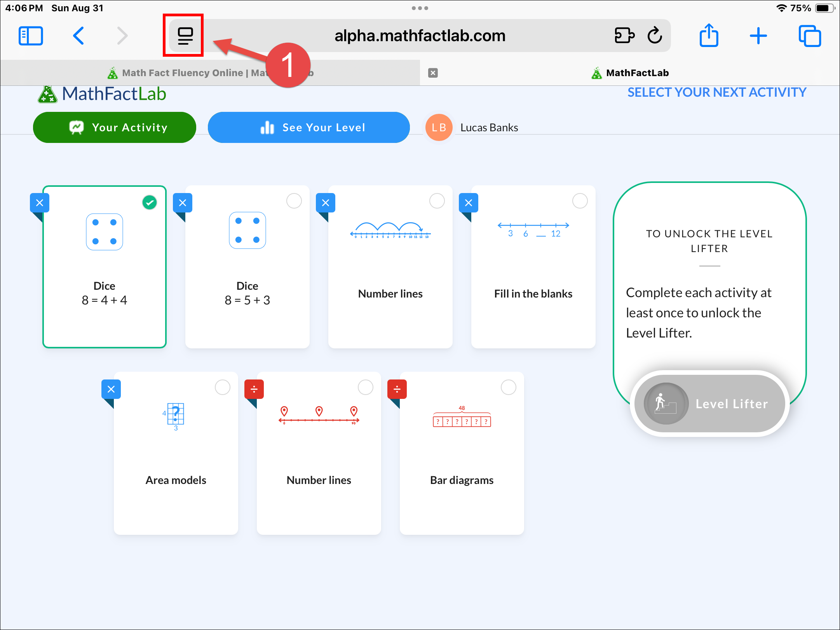This screenshot has width=840, height=630.
Task: Reload the current page
Action: point(655,35)
